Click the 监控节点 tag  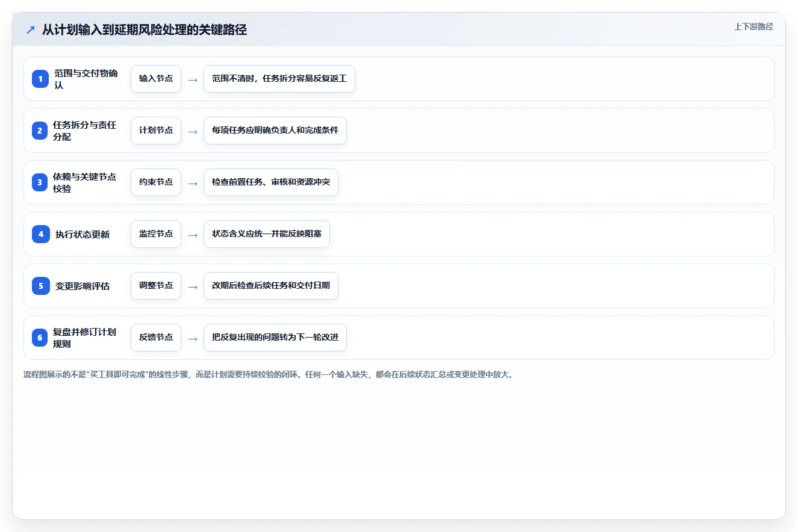pyautogui.click(x=156, y=234)
